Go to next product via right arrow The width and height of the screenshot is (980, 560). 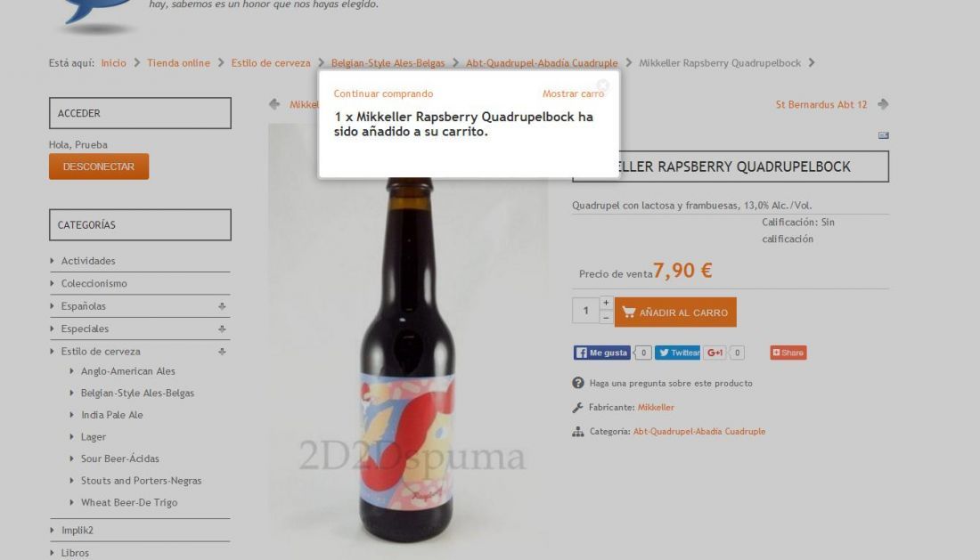point(883,104)
